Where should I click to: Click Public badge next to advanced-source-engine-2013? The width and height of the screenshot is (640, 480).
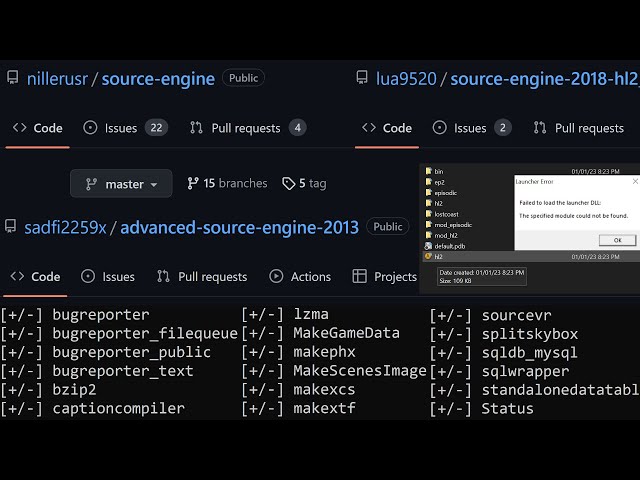[x=387, y=227]
